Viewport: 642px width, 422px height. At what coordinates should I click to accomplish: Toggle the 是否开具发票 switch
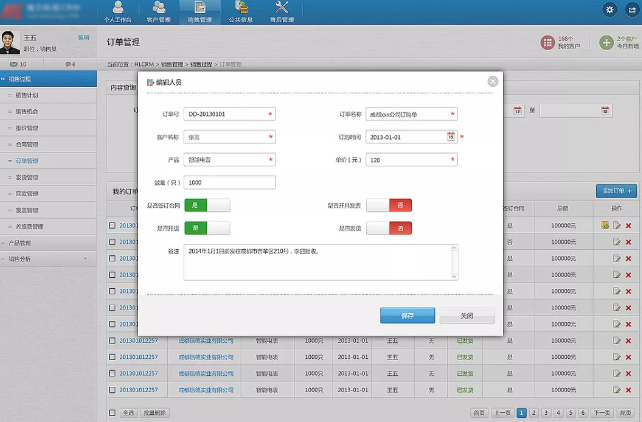coord(390,205)
